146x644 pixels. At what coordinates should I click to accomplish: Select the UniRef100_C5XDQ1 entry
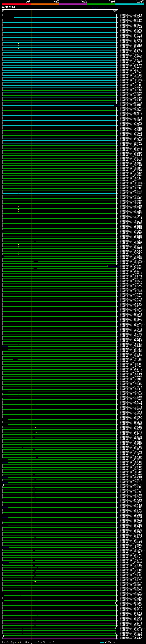[131, 30]
